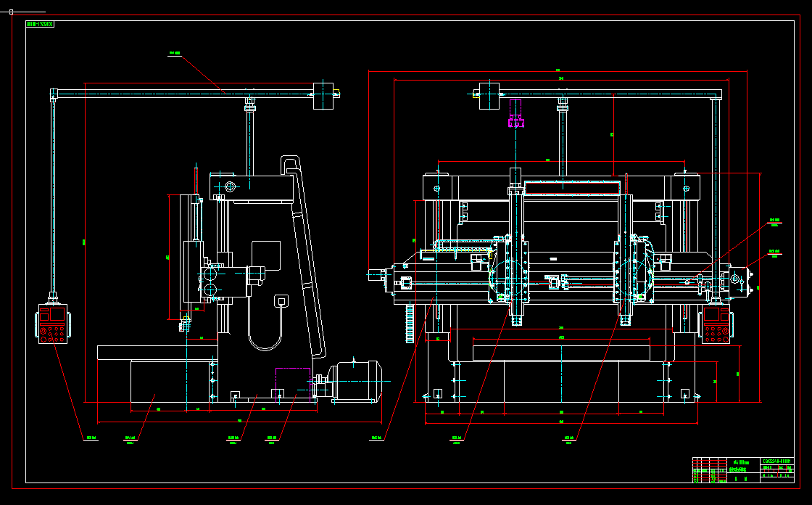Toggle the small square button on left pendant
This screenshot has height=505, width=812.
[x=44, y=316]
